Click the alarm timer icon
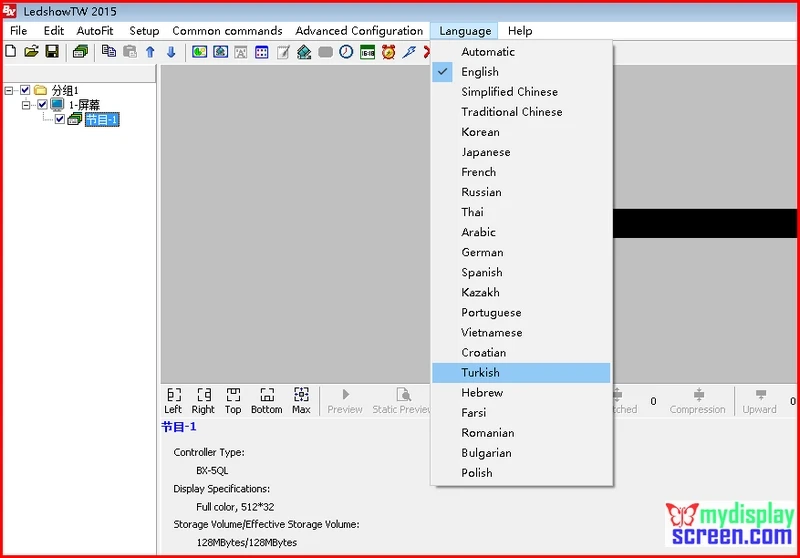The image size is (800, 558). [x=388, y=52]
